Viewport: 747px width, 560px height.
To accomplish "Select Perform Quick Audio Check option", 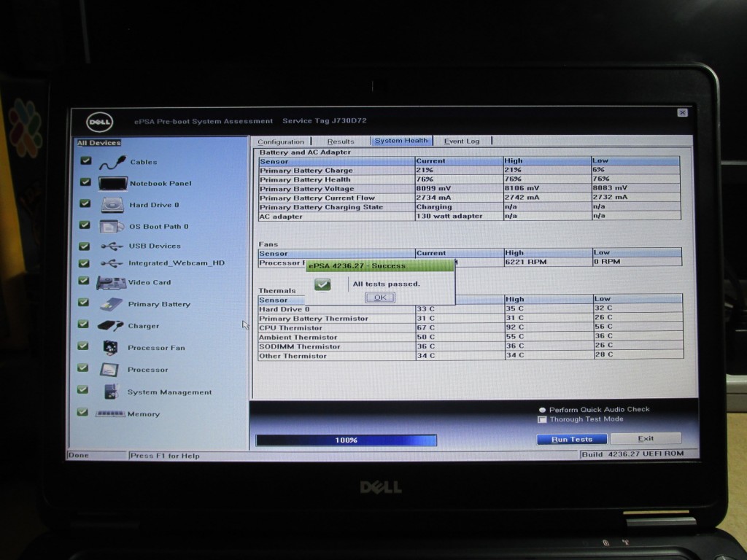I will coord(542,410).
